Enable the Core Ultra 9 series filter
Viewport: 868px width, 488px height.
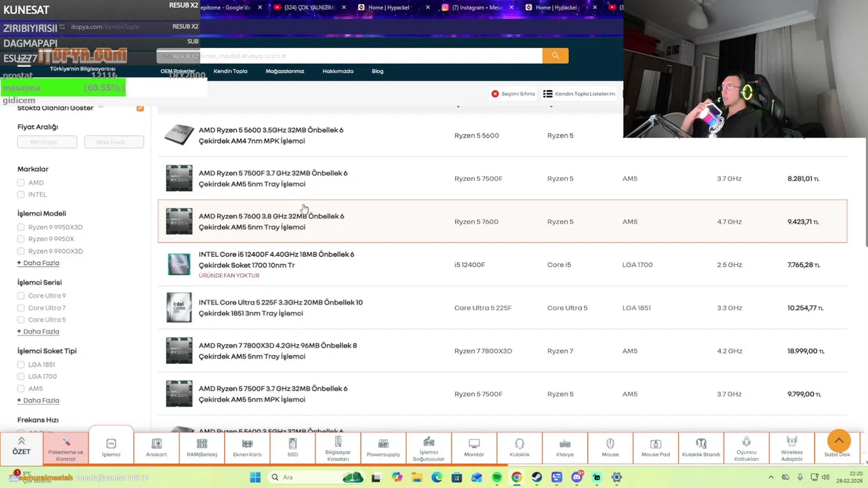pos(21,296)
